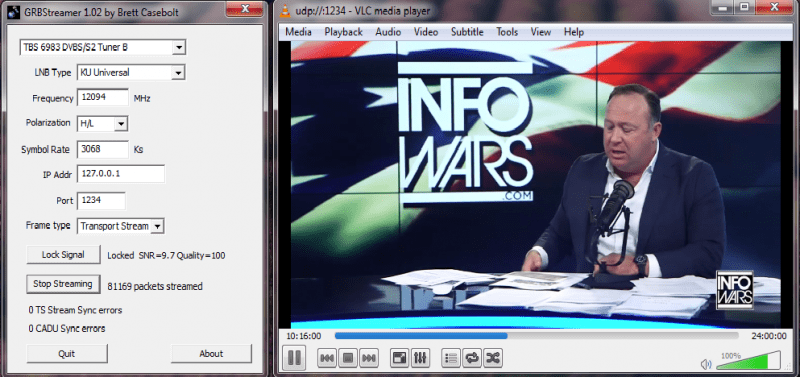800x377 pixels.
Task: Skip to previous media in VLC
Action: (327, 358)
